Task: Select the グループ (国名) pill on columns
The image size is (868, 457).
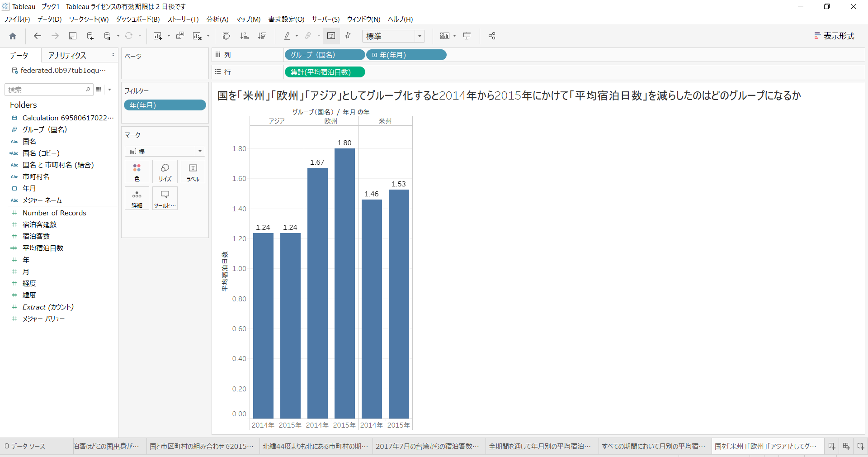Action: 325,55
